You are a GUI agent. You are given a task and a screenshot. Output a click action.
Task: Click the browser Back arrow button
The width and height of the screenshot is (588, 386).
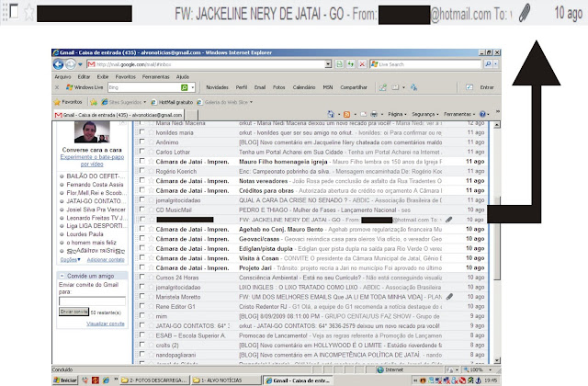58,64
